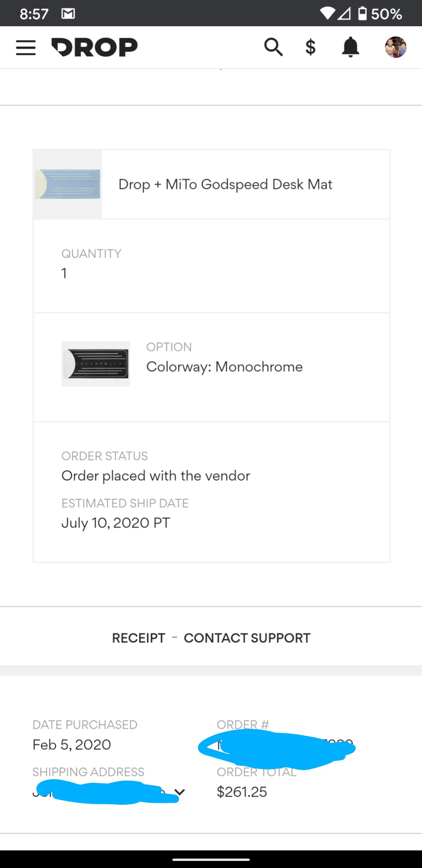Open the hamburger navigation menu
The height and width of the screenshot is (868, 422).
coord(26,47)
